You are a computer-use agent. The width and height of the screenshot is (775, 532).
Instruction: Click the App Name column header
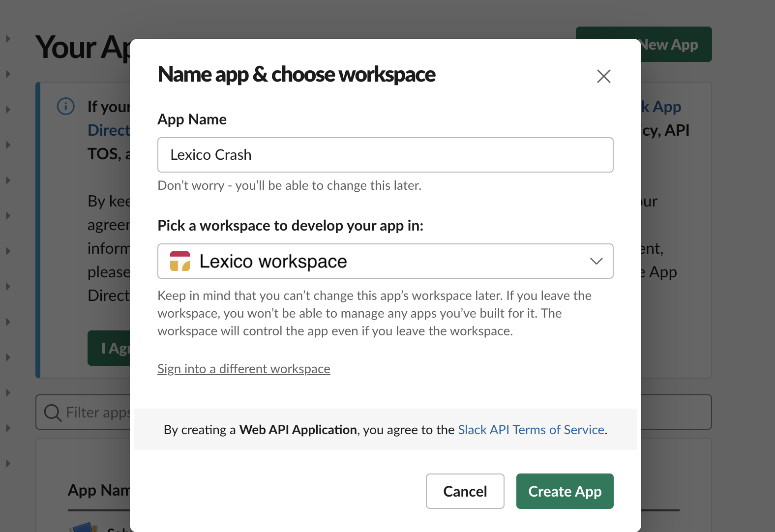click(98, 490)
